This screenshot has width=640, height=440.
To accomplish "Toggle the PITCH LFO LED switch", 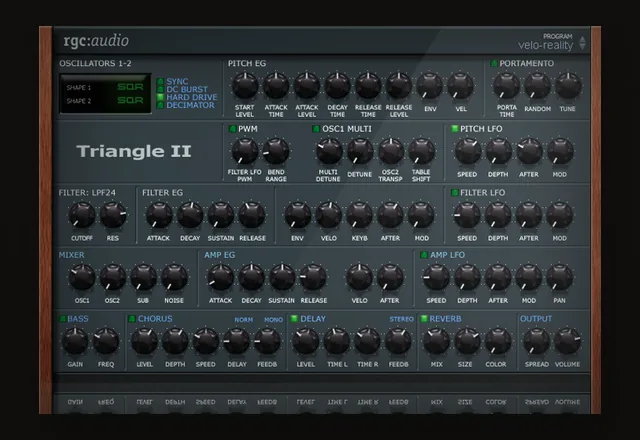I will (454, 129).
